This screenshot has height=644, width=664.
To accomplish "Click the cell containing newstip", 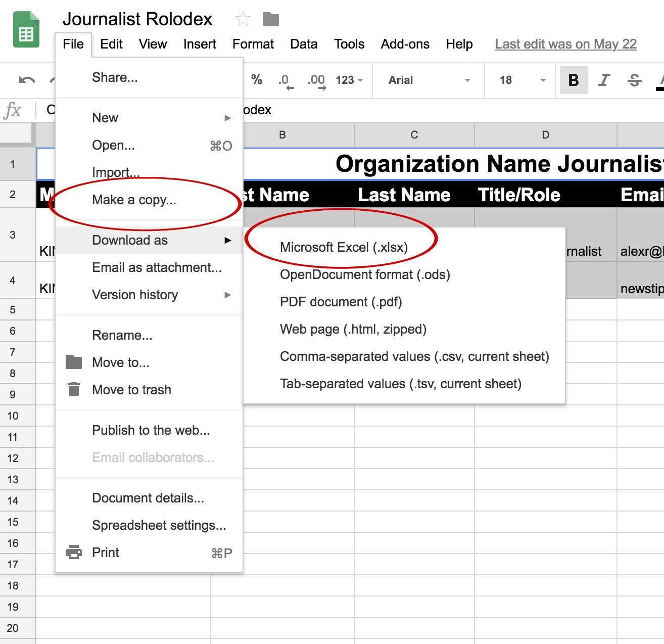I will 641,280.
